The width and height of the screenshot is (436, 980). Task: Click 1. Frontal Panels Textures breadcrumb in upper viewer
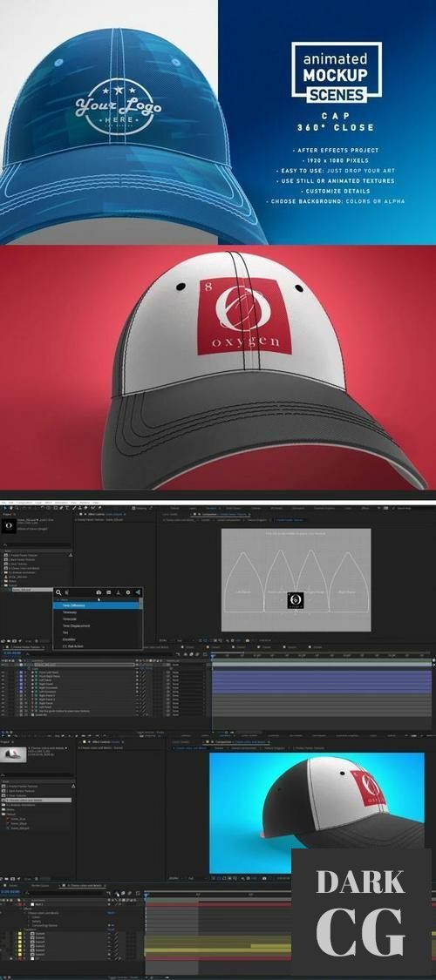coord(291,519)
